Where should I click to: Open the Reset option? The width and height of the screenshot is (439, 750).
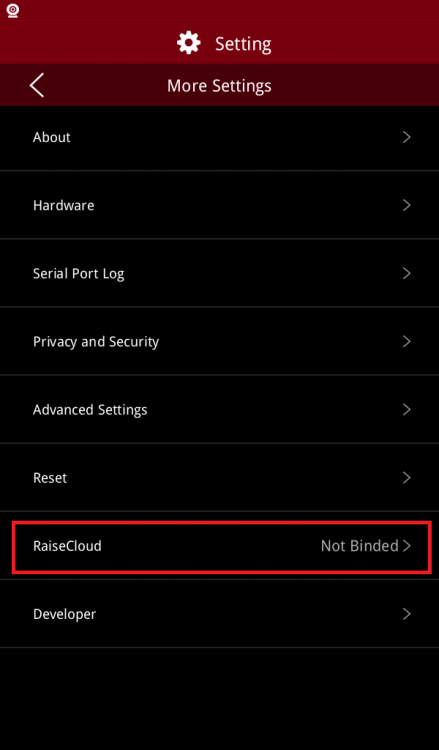(220, 477)
